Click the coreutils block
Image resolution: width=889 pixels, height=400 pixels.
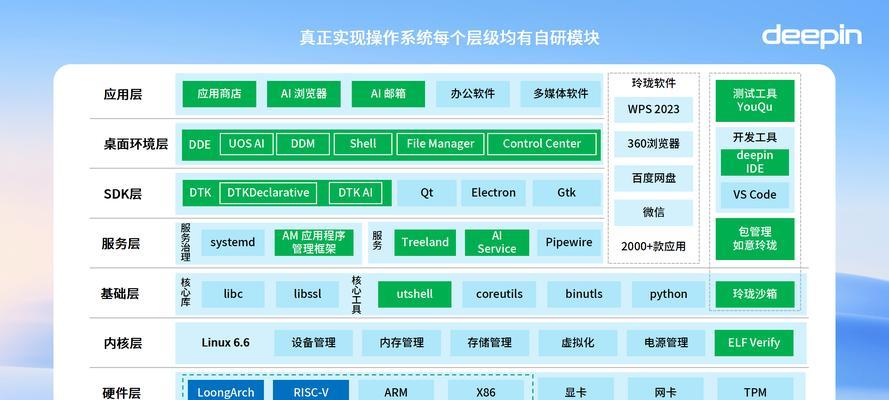click(499, 295)
